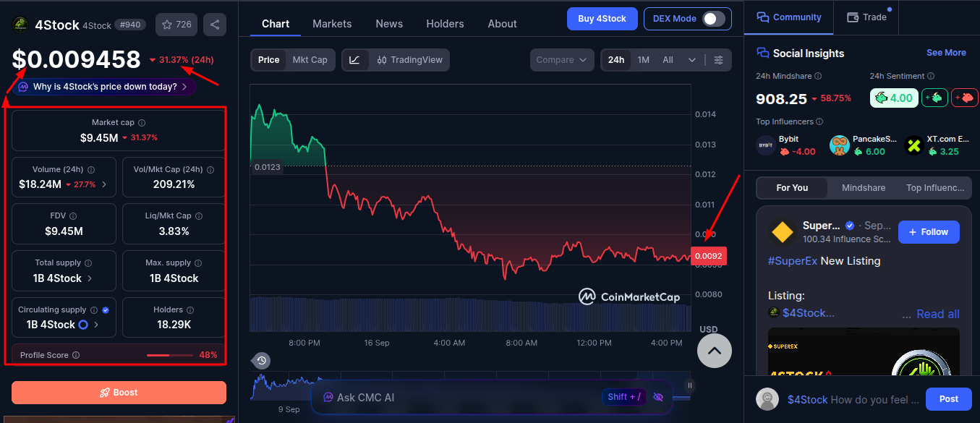Open the Markets tab
This screenshot has height=423, width=980.
(332, 24)
